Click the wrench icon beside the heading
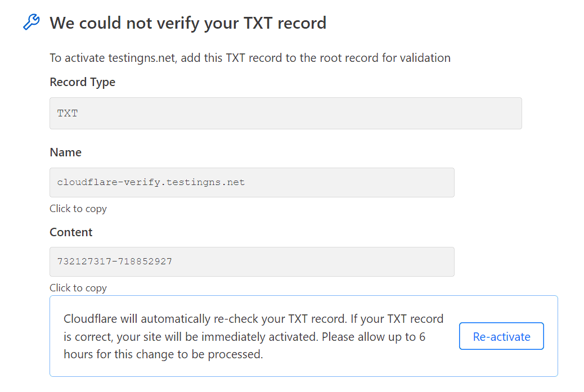Image resolution: width=584 pixels, height=392 pixels. [x=32, y=22]
